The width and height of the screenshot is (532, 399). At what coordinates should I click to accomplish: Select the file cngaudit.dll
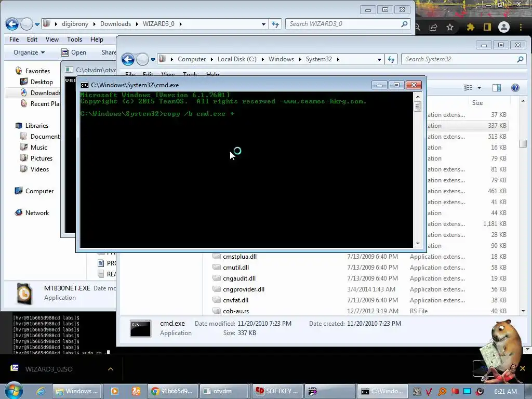239,278
